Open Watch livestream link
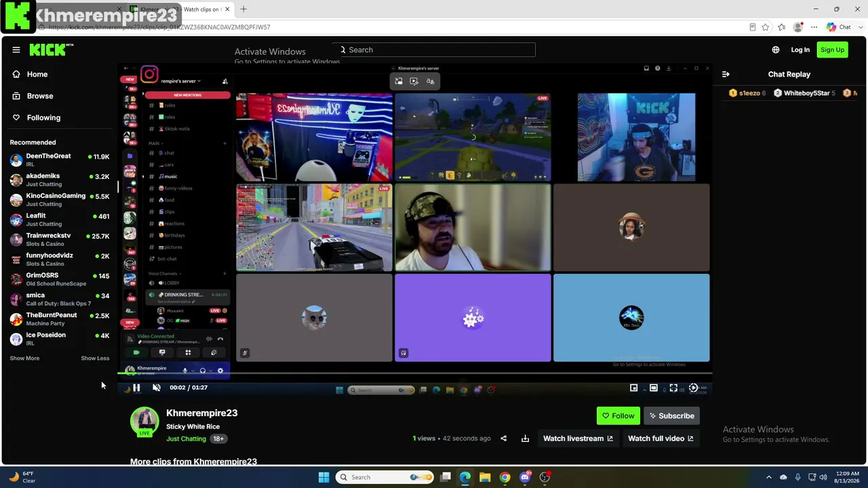This screenshot has height=488, width=868. 578,439
